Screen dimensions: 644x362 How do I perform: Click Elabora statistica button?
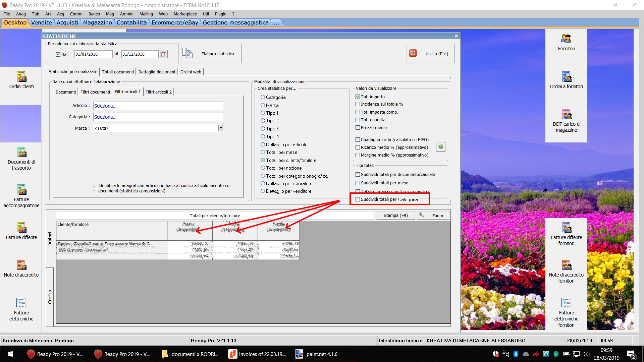click(211, 54)
